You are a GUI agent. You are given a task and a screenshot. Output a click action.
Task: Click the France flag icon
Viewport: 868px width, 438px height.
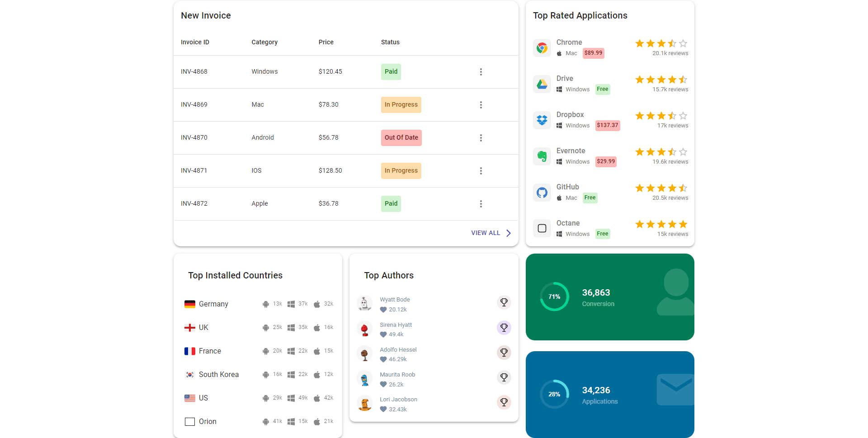coord(190,351)
